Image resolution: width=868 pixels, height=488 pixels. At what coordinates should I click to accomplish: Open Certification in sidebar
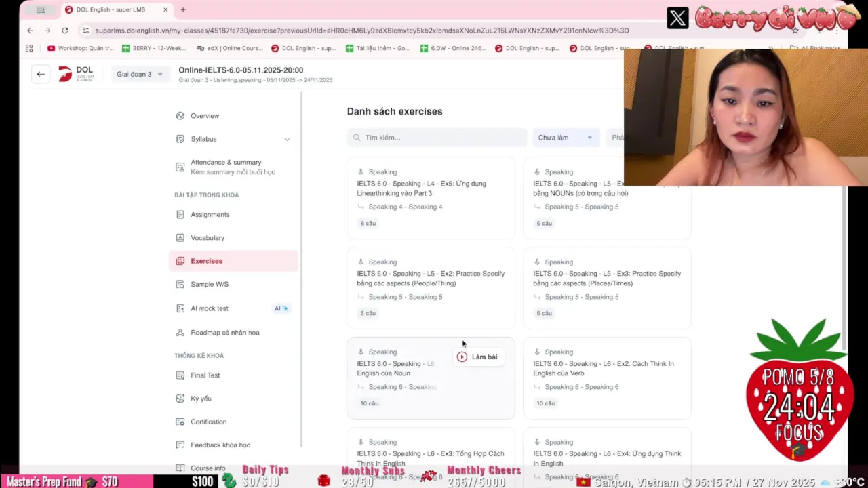coord(233,422)
